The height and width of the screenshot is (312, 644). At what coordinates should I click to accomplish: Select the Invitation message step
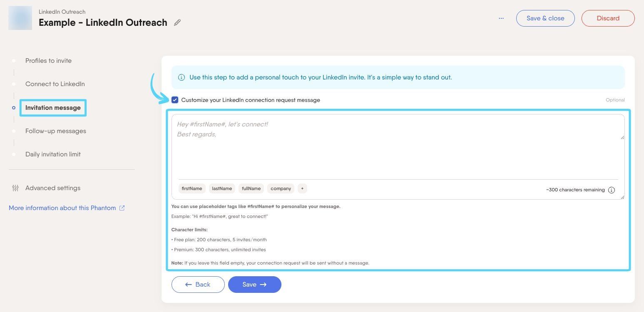[53, 108]
